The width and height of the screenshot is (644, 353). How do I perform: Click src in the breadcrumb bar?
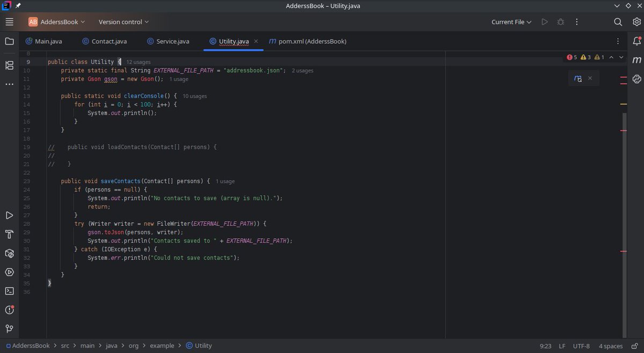point(65,346)
